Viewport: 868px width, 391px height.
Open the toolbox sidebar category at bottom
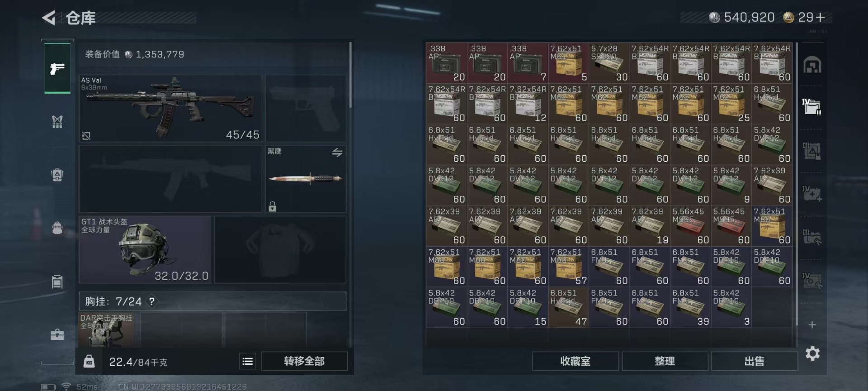(57, 334)
